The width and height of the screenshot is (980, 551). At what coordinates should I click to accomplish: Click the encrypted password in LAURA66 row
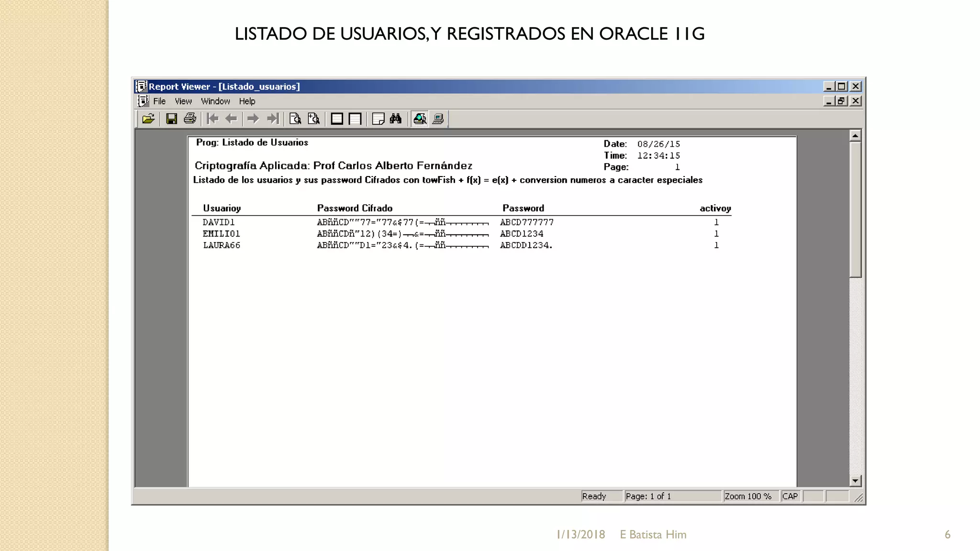(x=402, y=245)
